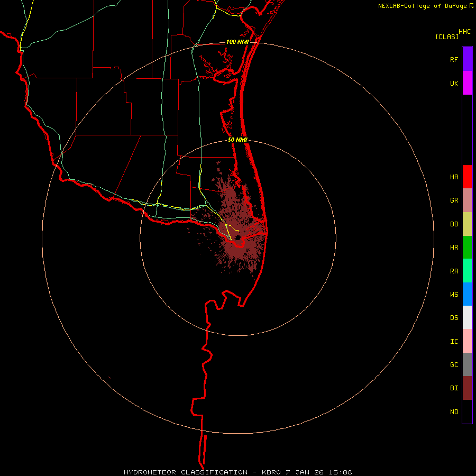Click the GR legend label
476x476 pixels.
click(454, 200)
